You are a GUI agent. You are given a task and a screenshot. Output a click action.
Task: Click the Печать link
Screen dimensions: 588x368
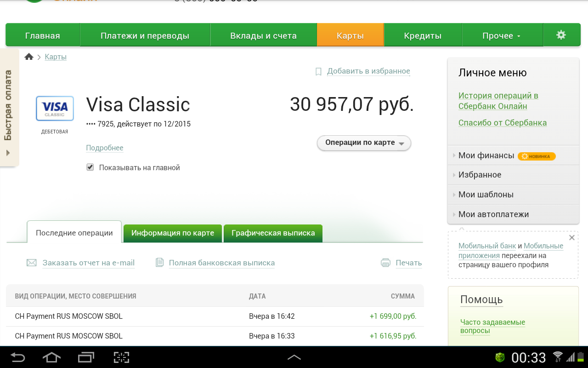[x=409, y=263]
